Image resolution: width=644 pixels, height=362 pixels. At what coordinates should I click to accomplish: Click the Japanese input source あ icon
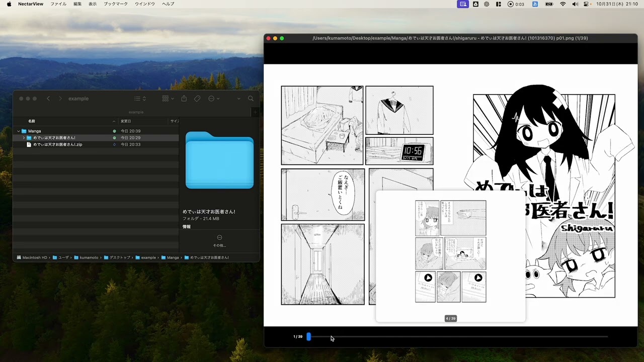coord(535,4)
